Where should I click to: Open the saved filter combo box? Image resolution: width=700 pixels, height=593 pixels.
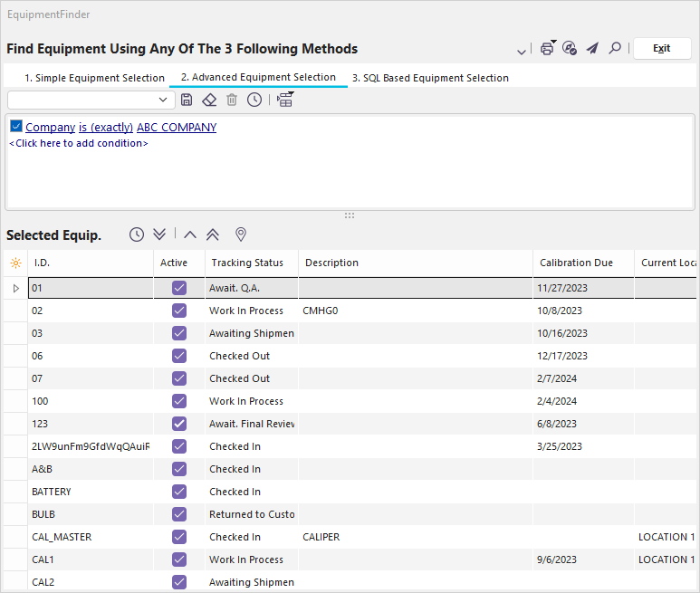click(163, 100)
